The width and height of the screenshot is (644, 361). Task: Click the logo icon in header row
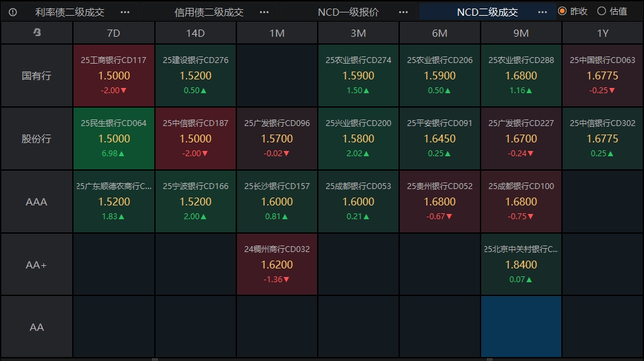coord(37,32)
